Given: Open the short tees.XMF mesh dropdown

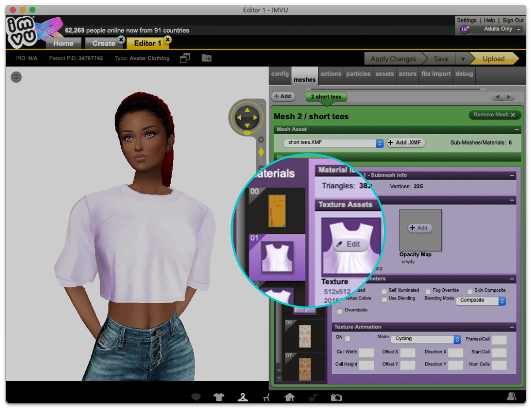Looking at the screenshot, I should tap(334, 143).
